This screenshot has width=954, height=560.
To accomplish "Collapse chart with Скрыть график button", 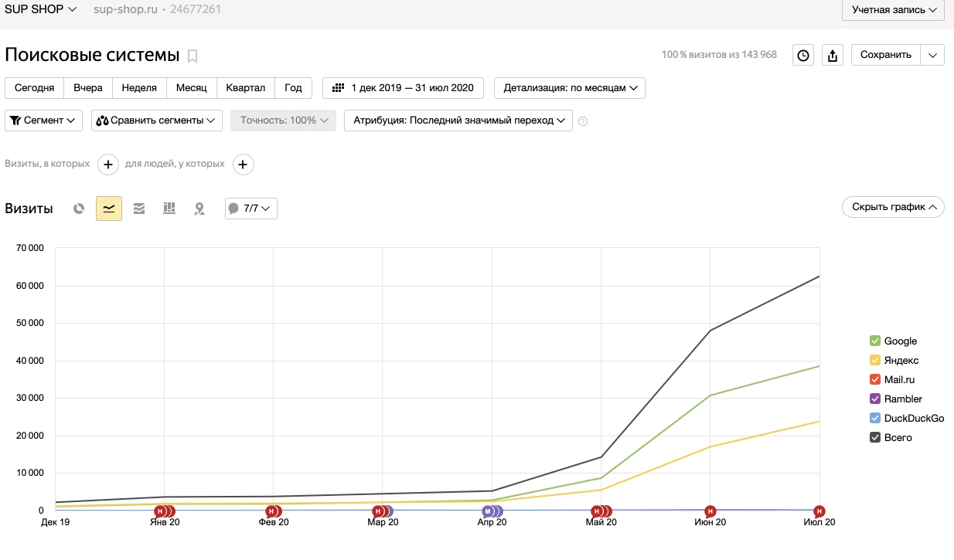I will coord(893,207).
